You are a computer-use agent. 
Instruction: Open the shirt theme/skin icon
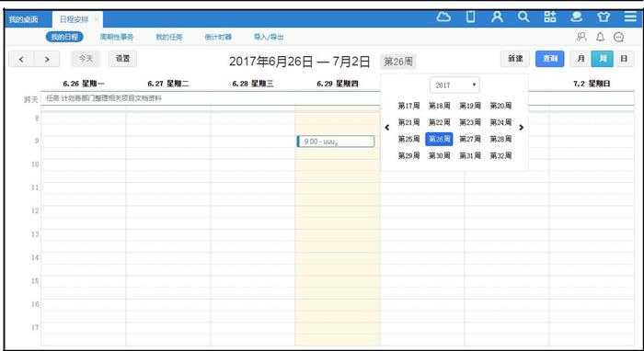pyautogui.click(x=604, y=17)
